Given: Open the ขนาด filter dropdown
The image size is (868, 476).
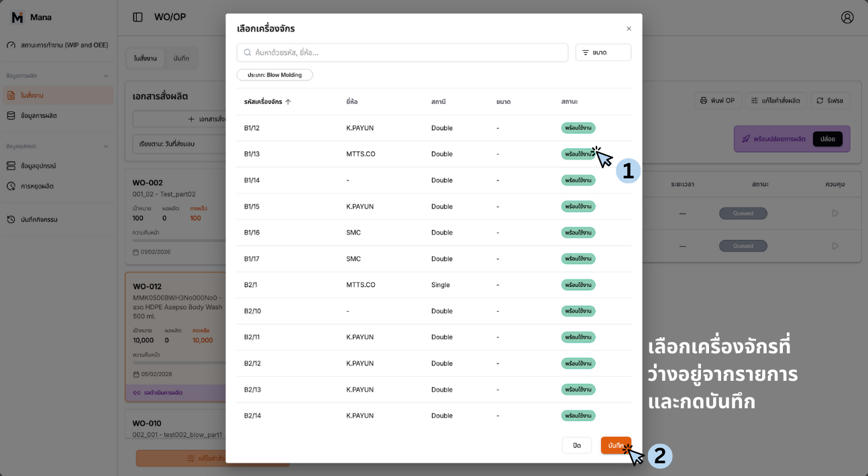Looking at the screenshot, I should click(x=602, y=52).
